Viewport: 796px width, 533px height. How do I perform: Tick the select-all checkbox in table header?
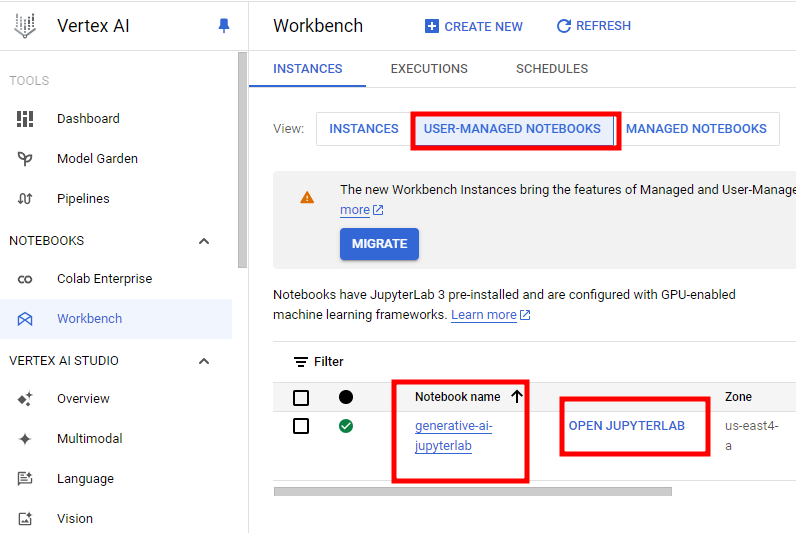(x=301, y=397)
